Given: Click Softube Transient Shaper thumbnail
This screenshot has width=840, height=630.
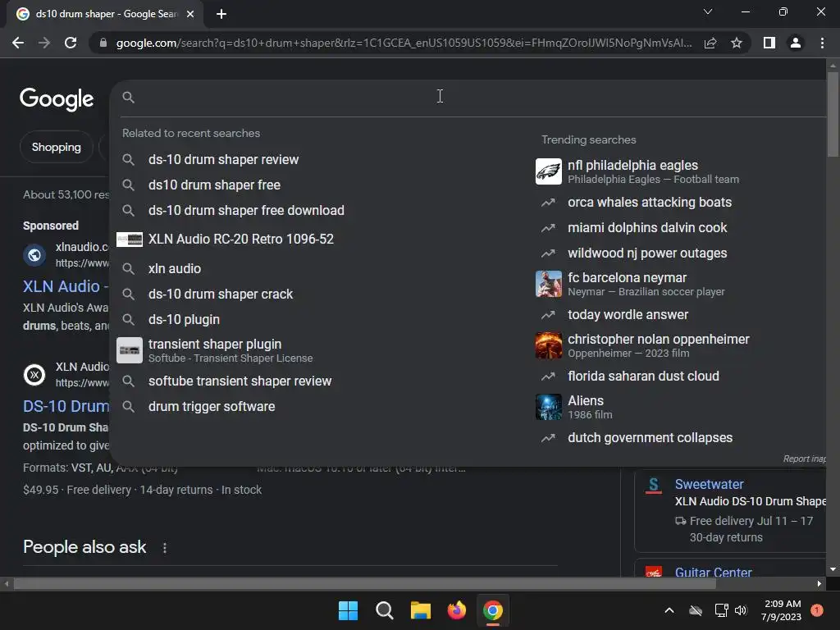Looking at the screenshot, I should pos(130,350).
